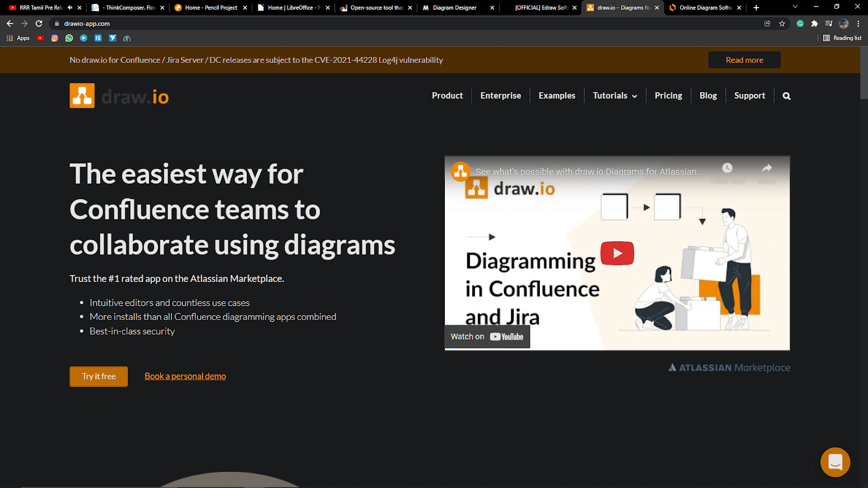Share this page using the share icon
The height and width of the screenshot is (488, 868).
coord(767,23)
